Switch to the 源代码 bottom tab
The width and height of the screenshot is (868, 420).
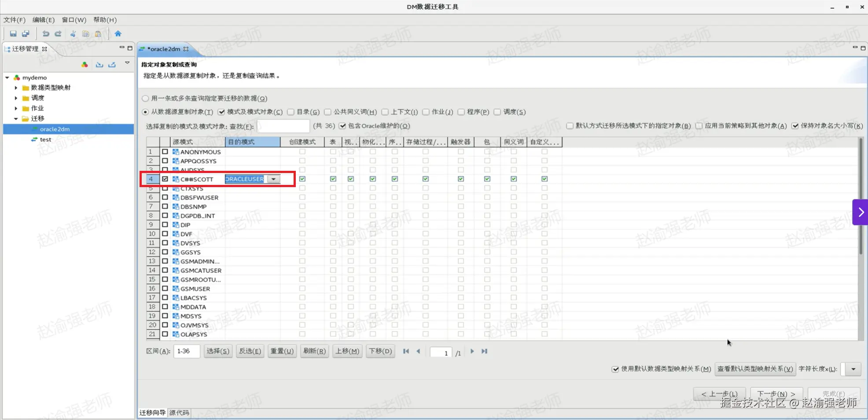(179, 413)
